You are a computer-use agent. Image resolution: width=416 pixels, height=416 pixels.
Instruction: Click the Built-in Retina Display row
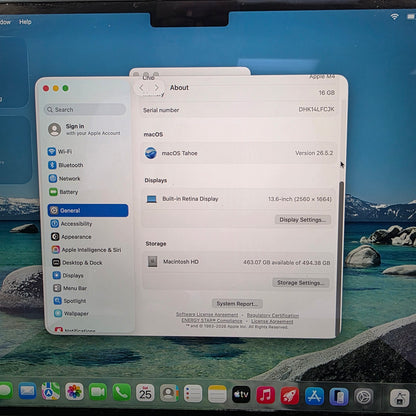click(x=239, y=199)
